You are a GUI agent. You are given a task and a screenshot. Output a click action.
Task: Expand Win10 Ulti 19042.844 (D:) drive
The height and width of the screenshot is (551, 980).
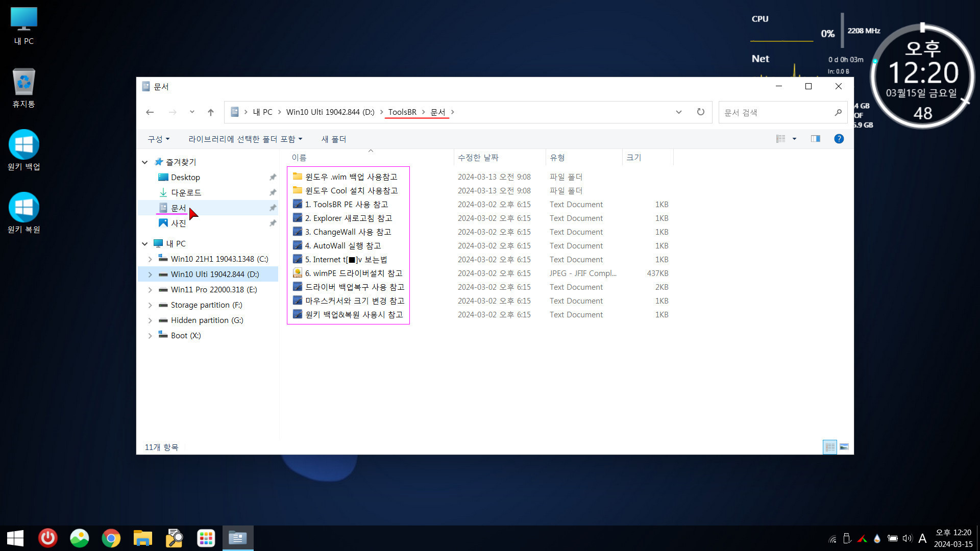150,274
